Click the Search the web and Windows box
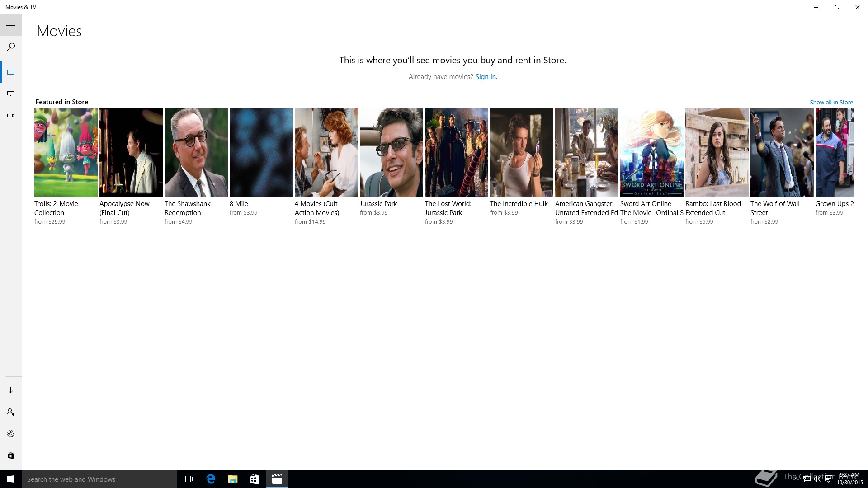868x488 pixels. click(x=99, y=479)
